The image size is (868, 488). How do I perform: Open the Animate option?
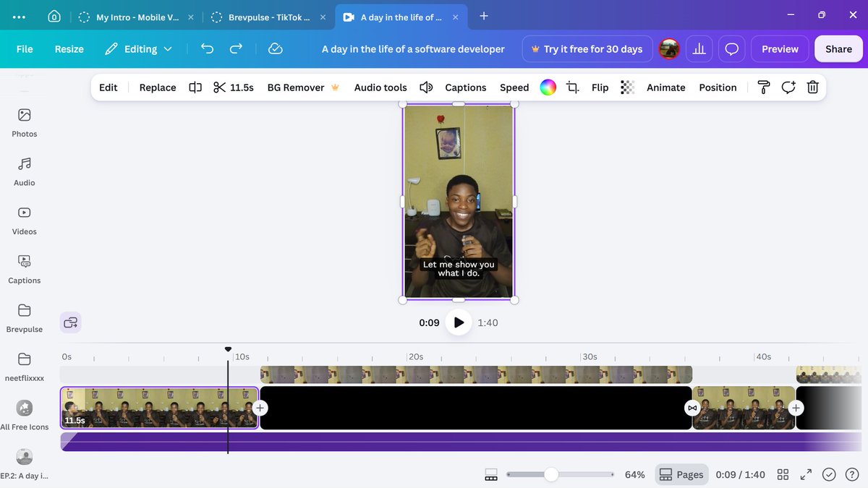[665, 87]
